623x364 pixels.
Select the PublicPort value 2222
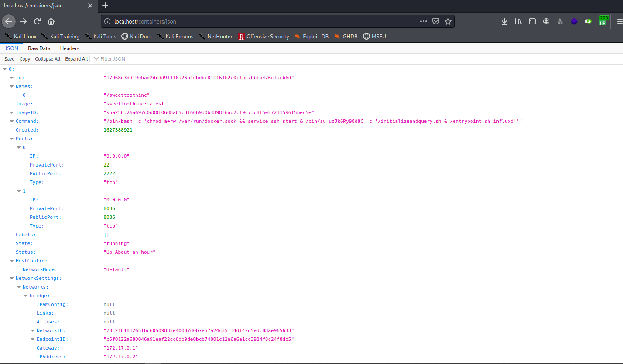[x=109, y=173]
